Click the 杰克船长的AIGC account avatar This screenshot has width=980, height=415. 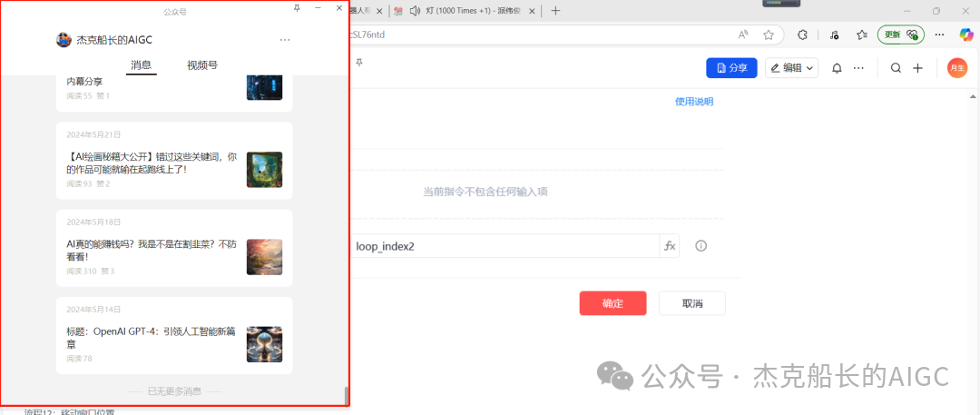(64, 40)
